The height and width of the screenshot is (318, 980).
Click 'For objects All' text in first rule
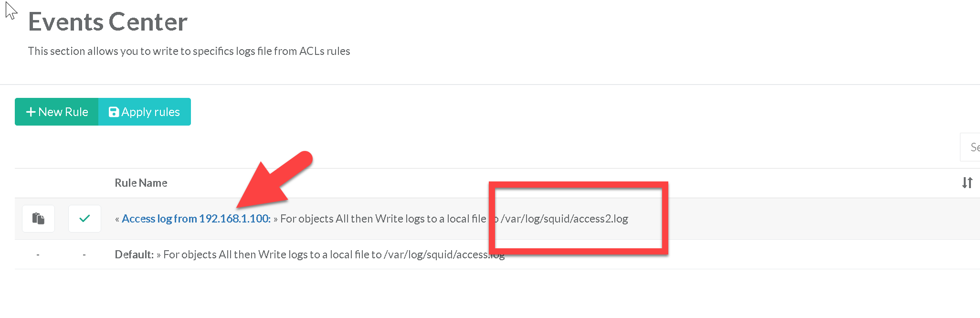tap(314, 219)
